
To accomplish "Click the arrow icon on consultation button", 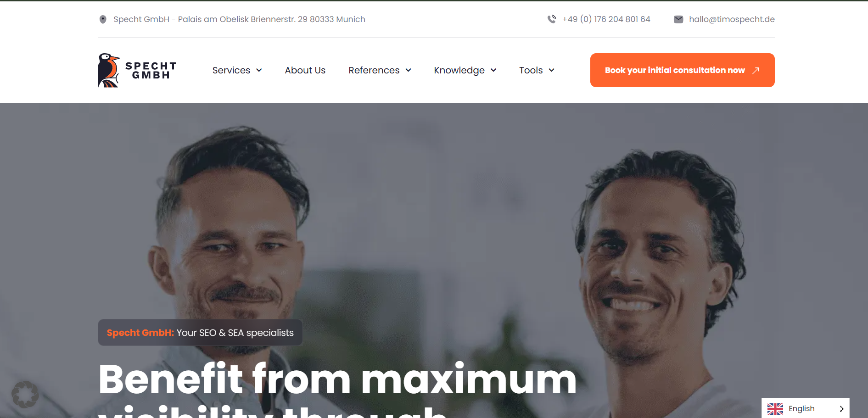I will coord(756,70).
